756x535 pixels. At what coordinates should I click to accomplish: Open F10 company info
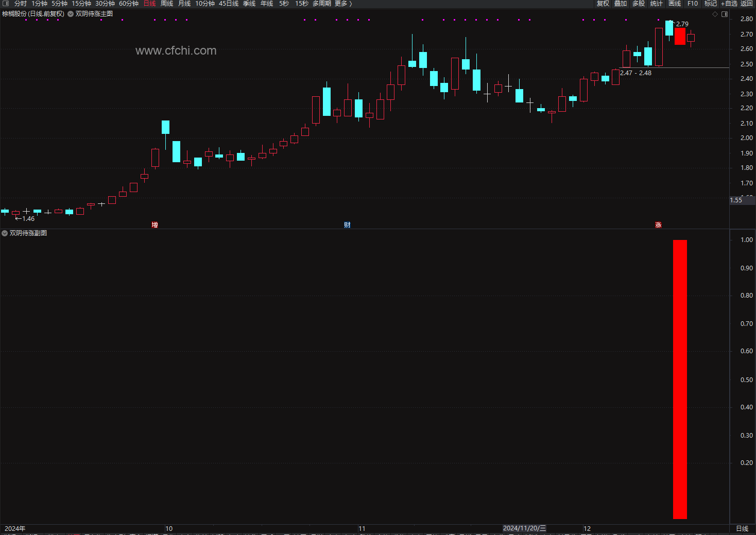click(x=693, y=4)
